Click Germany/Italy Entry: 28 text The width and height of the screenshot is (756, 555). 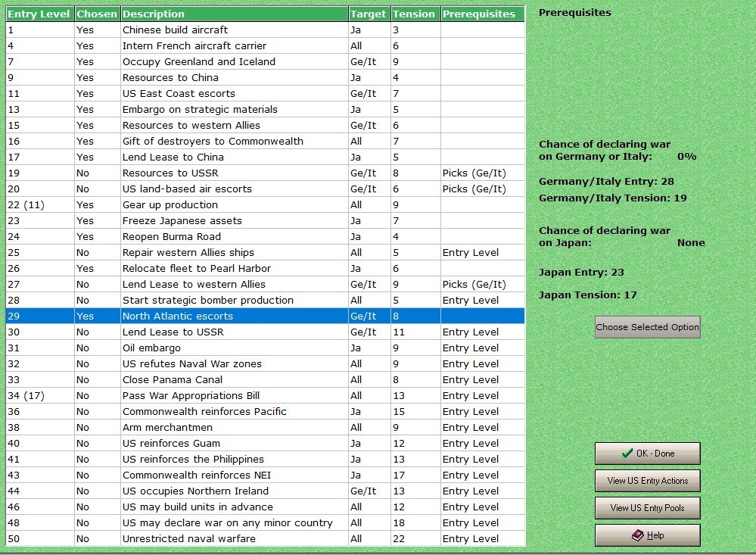[x=606, y=182]
